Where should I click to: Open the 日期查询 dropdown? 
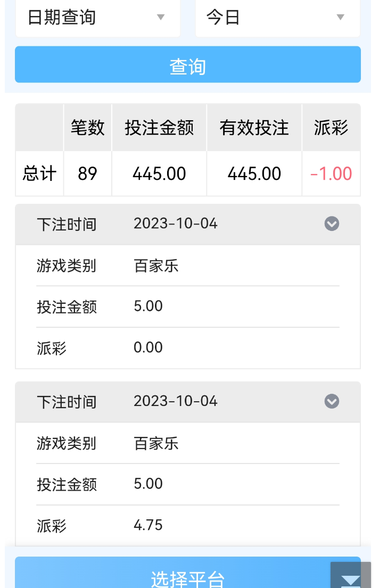click(98, 18)
